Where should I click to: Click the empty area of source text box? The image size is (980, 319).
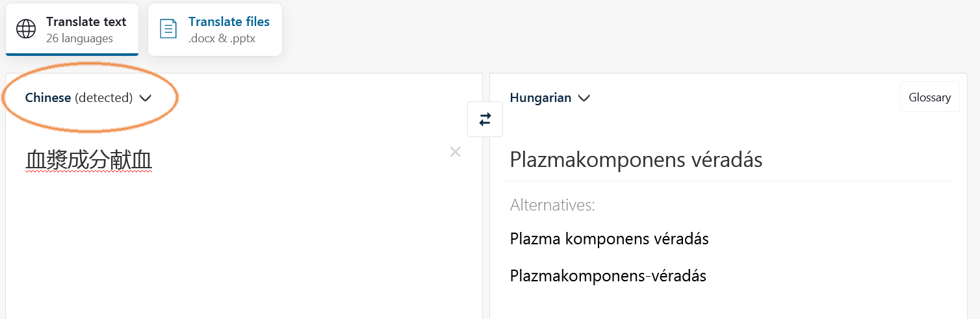244,253
